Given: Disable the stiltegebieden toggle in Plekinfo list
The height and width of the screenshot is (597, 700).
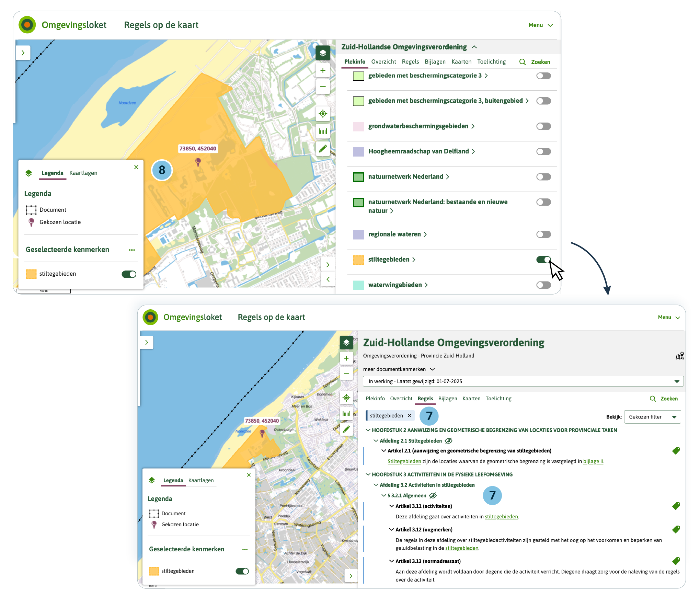Looking at the screenshot, I should point(543,260).
